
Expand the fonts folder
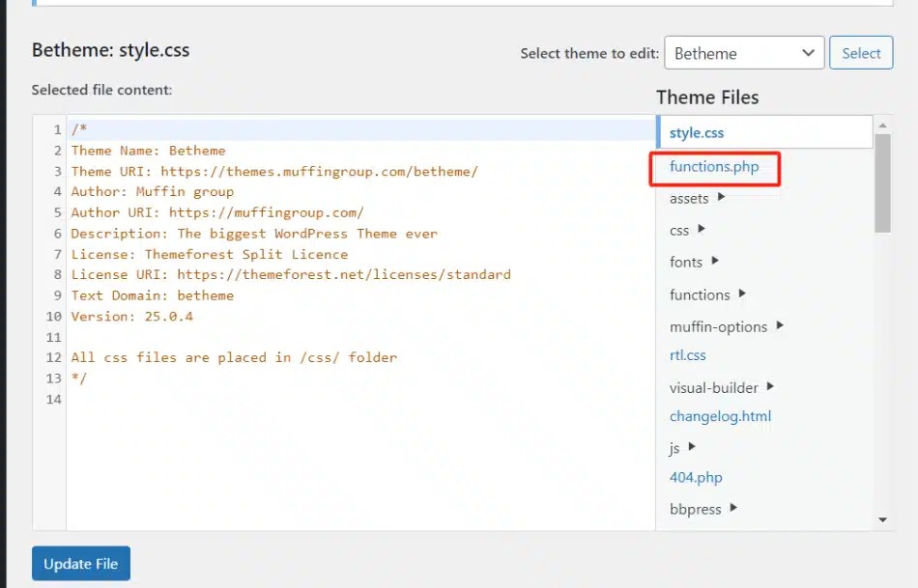(x=686, y=262)
